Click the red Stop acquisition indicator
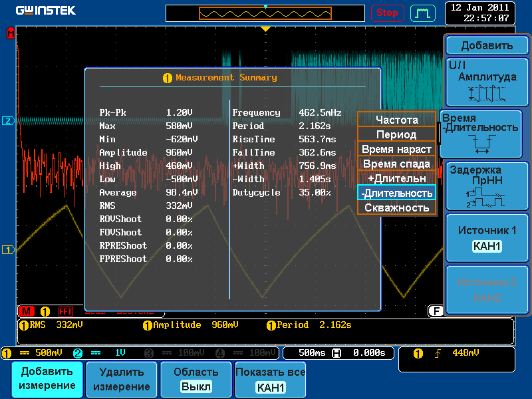Image resolution: width=532 pixels, height=399 pixels. pos(387,13)
